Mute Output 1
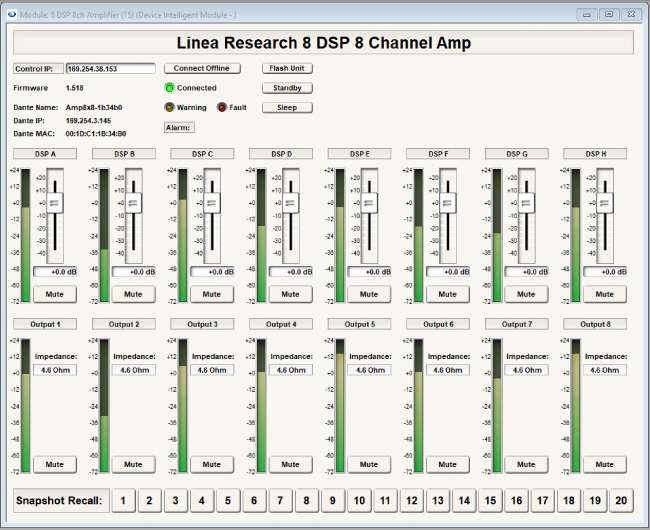Viewport: 650px width, 530px height. tap(55, 465)
